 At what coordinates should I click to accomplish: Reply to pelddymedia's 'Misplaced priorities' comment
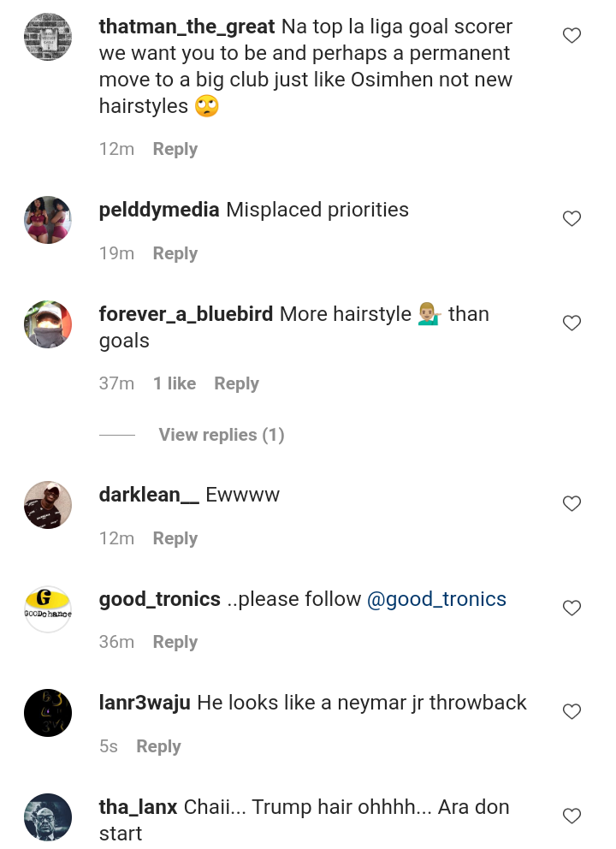(x=175, y=253)
